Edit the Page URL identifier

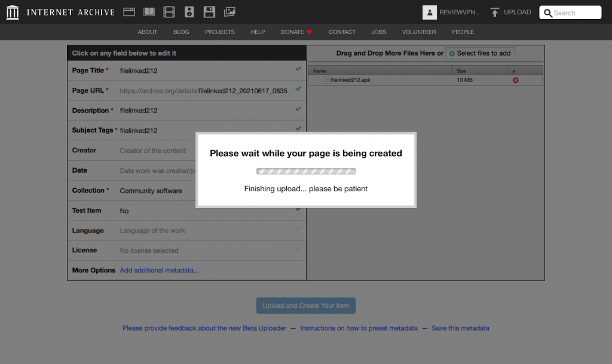tap(243, 91)
